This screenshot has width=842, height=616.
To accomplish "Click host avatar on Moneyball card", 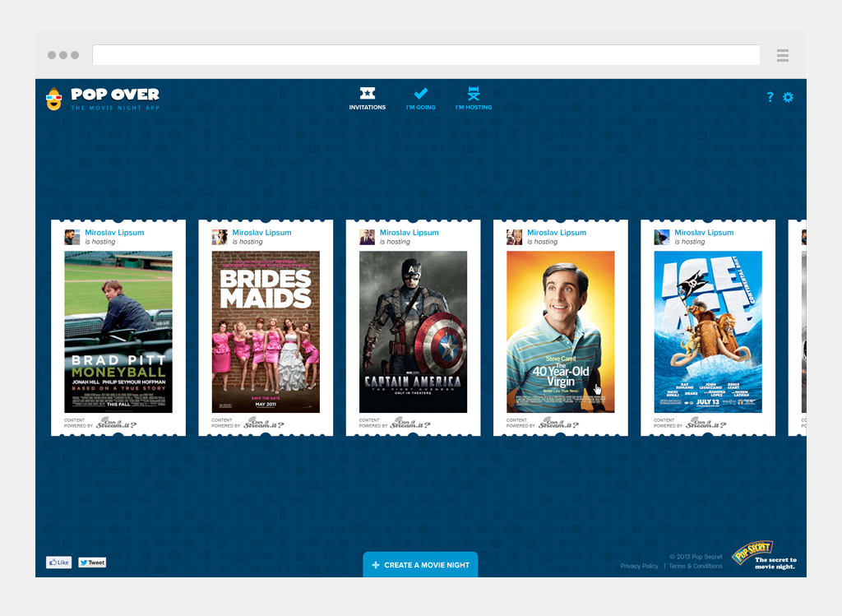I will tap(72, 237).
